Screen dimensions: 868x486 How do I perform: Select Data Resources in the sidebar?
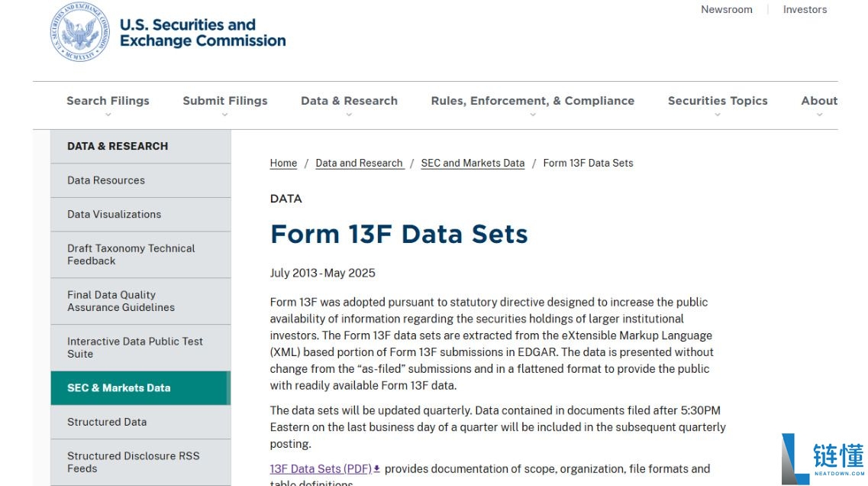pyautogui.click(x=106, y=180)
